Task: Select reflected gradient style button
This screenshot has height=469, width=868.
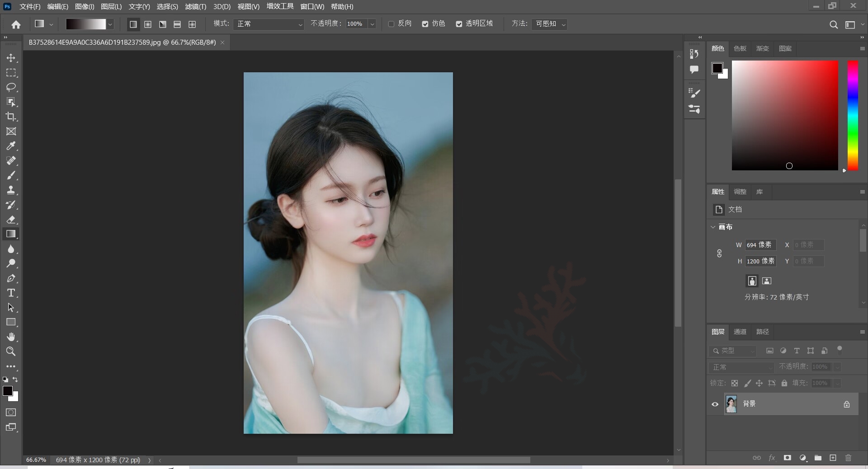Action: (177, 24)
